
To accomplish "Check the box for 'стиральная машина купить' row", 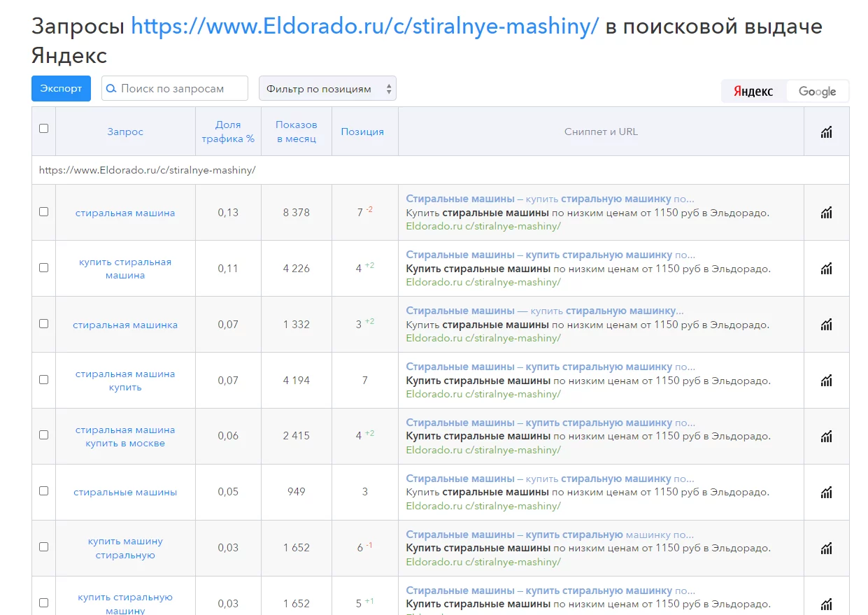I will click(43, 379).
